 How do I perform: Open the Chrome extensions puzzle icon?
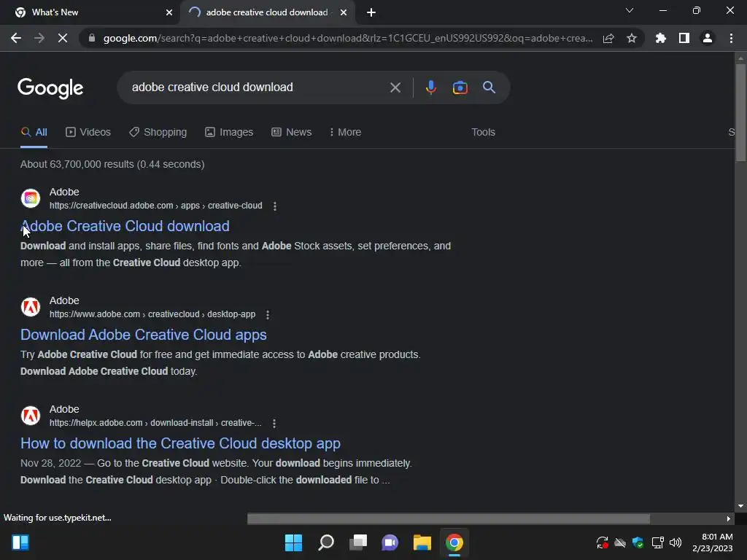tap(661, 38)
